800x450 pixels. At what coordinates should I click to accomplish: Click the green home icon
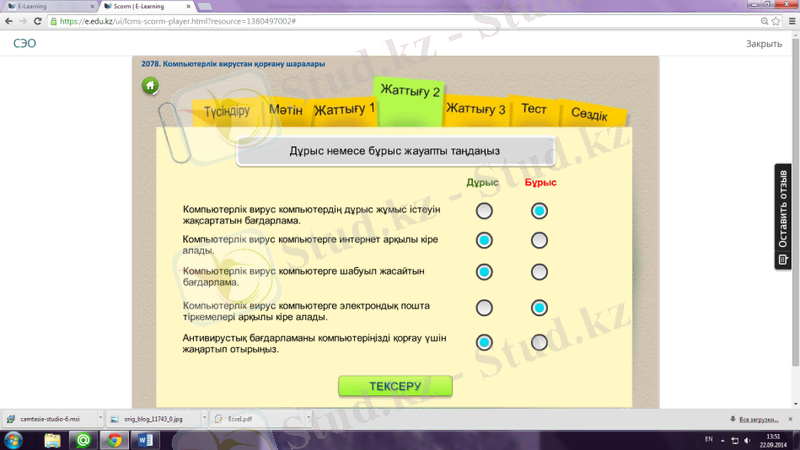(x=150, y=86)
